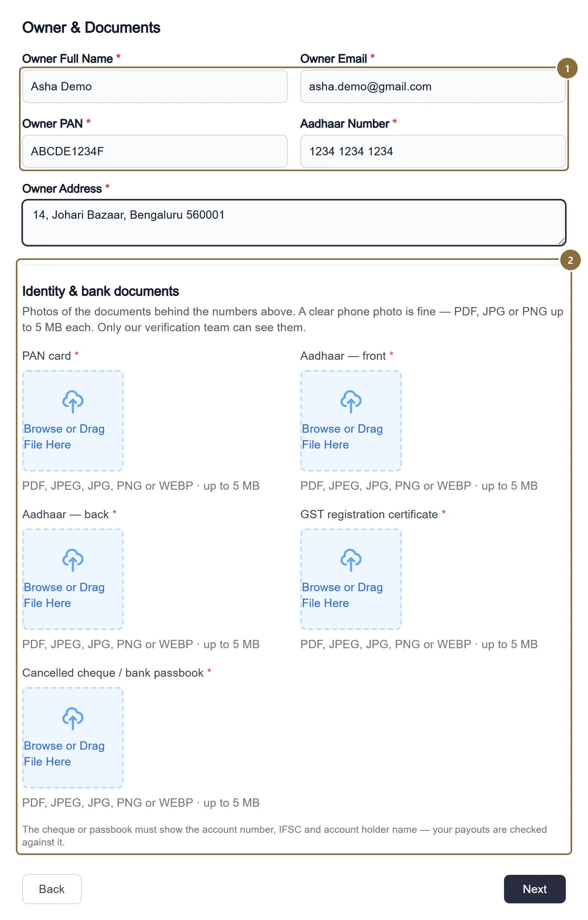
Task: Browse file link under Cancelled cheque / bank passbook
Action: point(64,754)
